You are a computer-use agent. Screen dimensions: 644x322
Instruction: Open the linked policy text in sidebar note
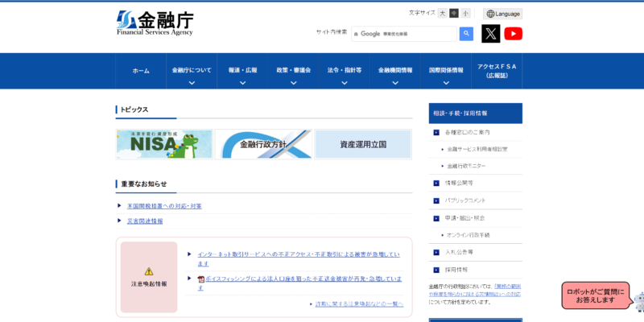click(x=475, y=291)
